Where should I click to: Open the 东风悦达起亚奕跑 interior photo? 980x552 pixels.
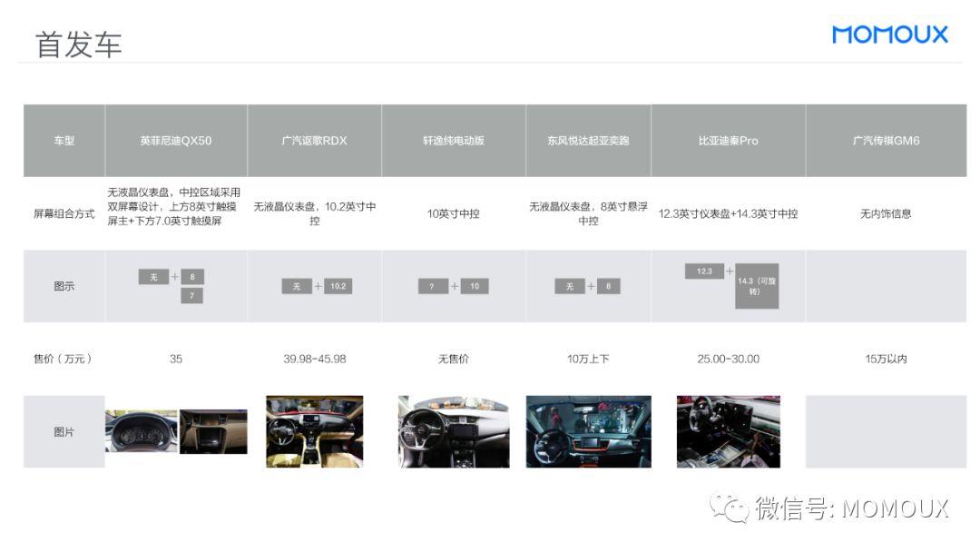click(x=589, y=431)
